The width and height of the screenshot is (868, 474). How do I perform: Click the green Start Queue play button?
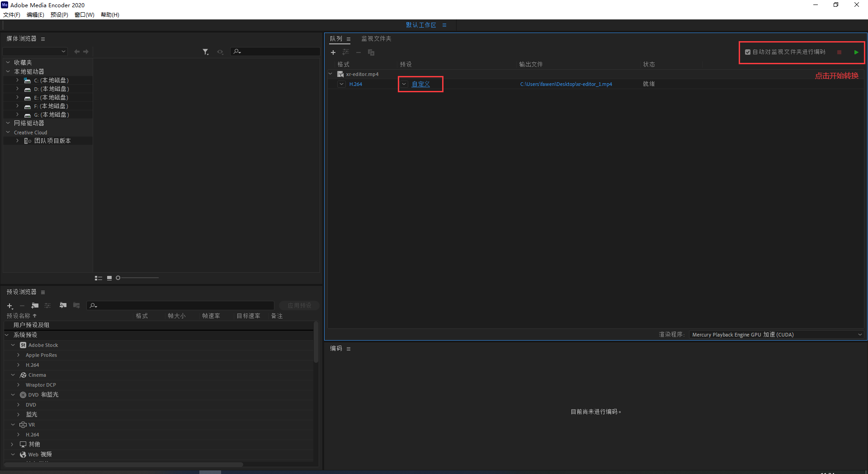click(x=856, y=52)
